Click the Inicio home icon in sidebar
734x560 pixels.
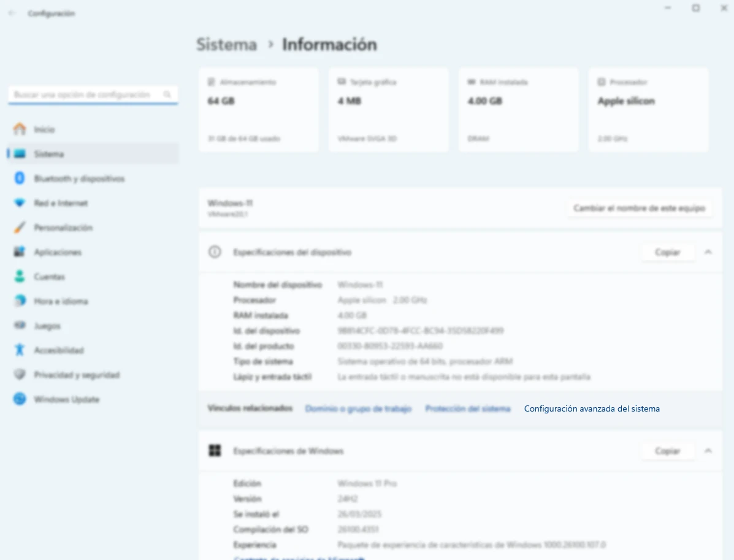(20, 129)
